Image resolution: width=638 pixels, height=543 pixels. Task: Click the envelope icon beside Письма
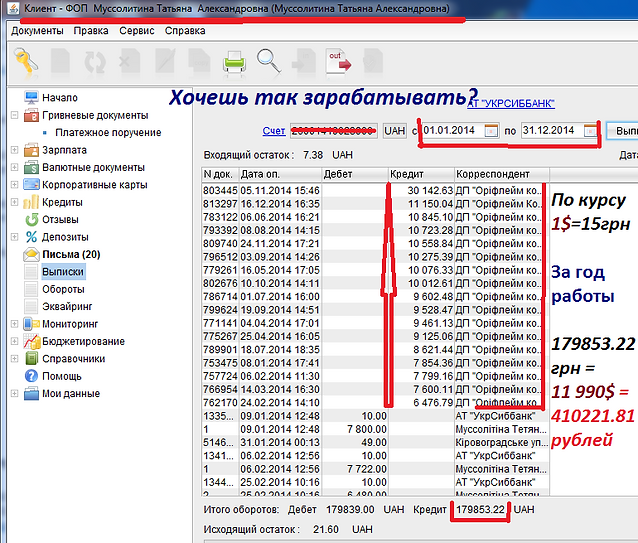(31, 255)
